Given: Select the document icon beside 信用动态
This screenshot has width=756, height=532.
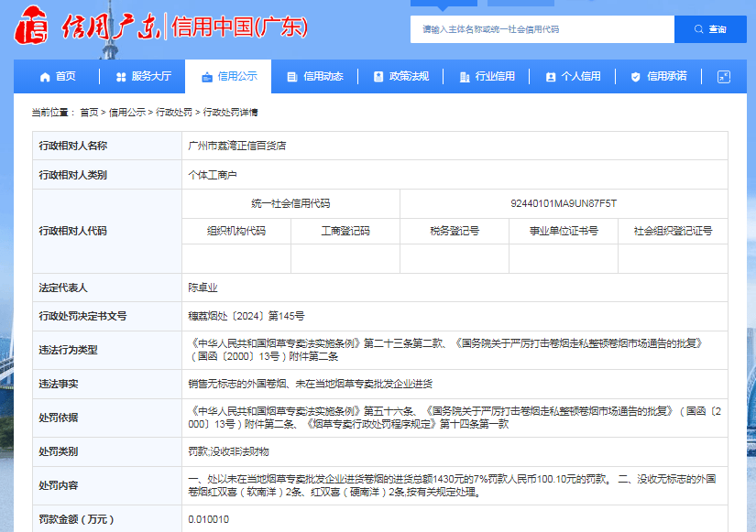Looking at the screenshot, I should [x=291, y=77].
